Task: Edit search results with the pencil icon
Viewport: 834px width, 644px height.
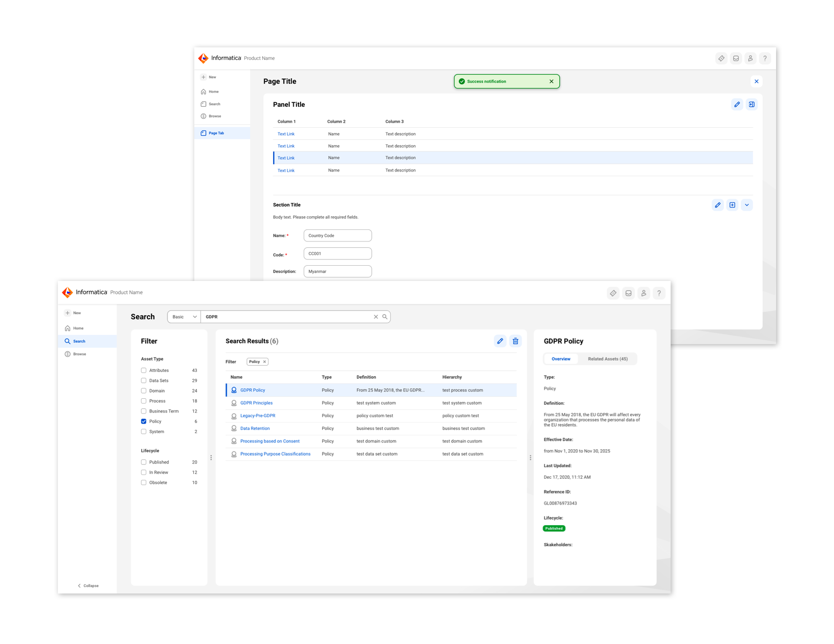Action: click(500, 341)
